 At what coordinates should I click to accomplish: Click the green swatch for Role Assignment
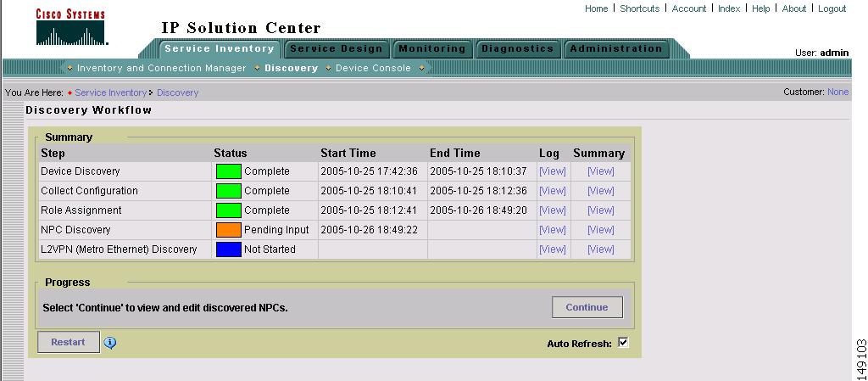[229, 210]
